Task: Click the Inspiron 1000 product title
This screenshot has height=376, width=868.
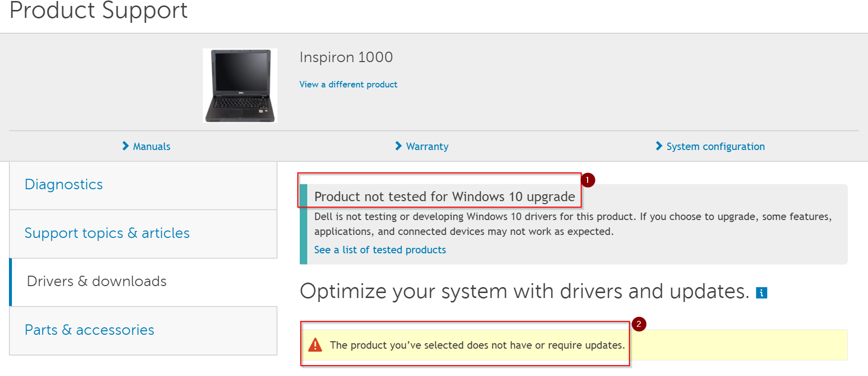Action: pyautogui.click(x=346, y=57)
